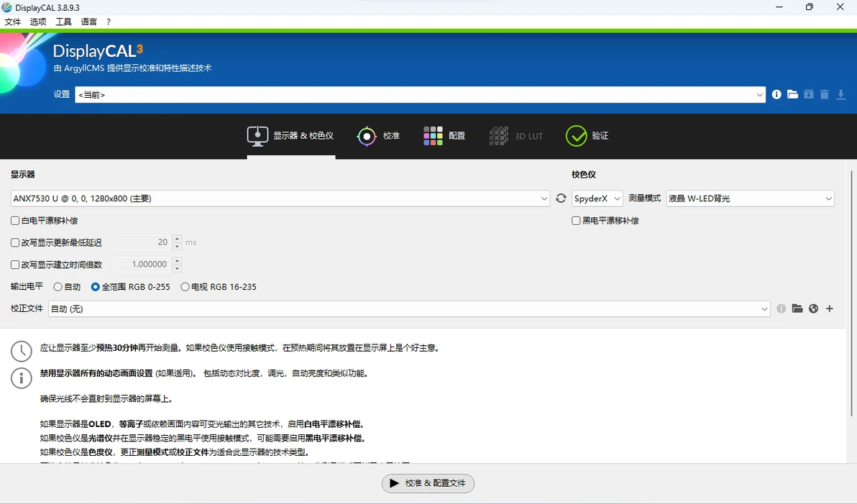The image size is (857, 504).
Task: Open the display ANX7530 U dropdown
Action: 280,198
